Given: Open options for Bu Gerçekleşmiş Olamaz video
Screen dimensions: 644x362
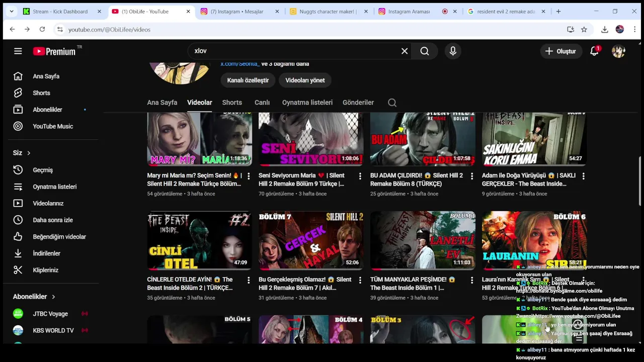Looking at the screenshot, I should click(360, 280).
